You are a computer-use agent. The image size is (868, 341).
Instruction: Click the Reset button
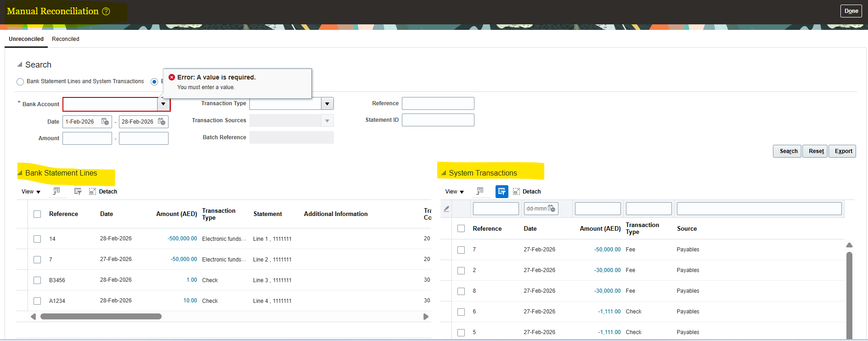[816, 151]
